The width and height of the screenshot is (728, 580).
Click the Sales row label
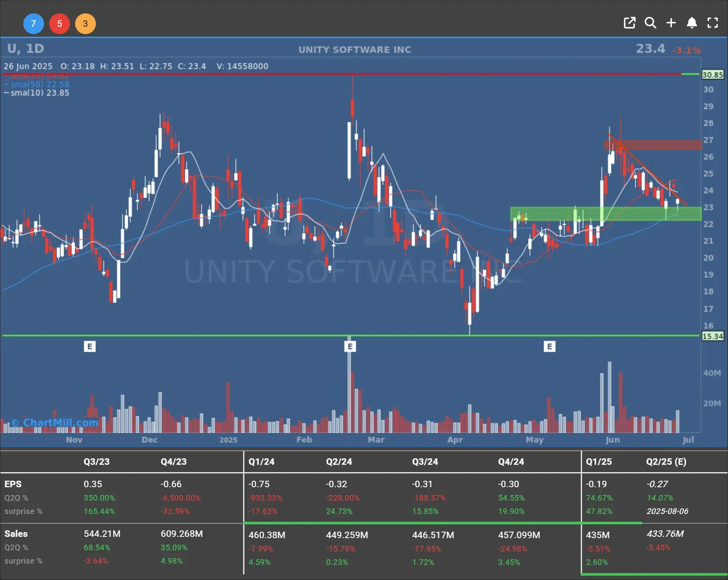pos(16,533)
